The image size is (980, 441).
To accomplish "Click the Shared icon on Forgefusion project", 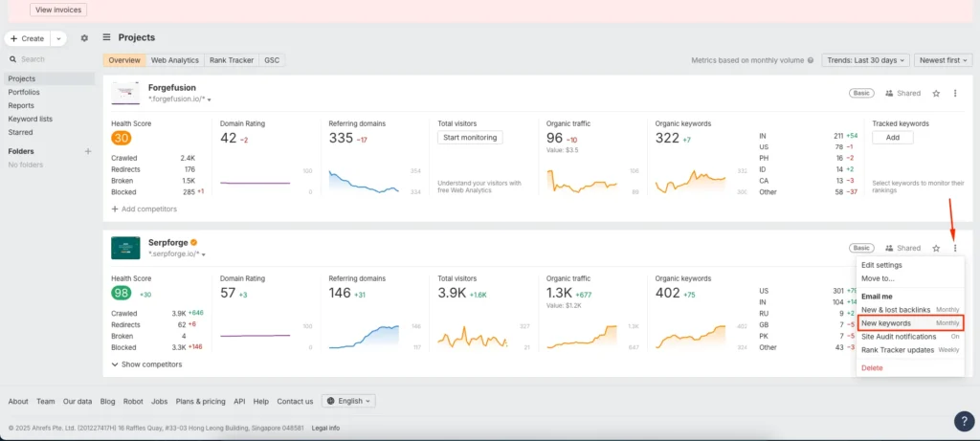I will (x=902, y=93).
